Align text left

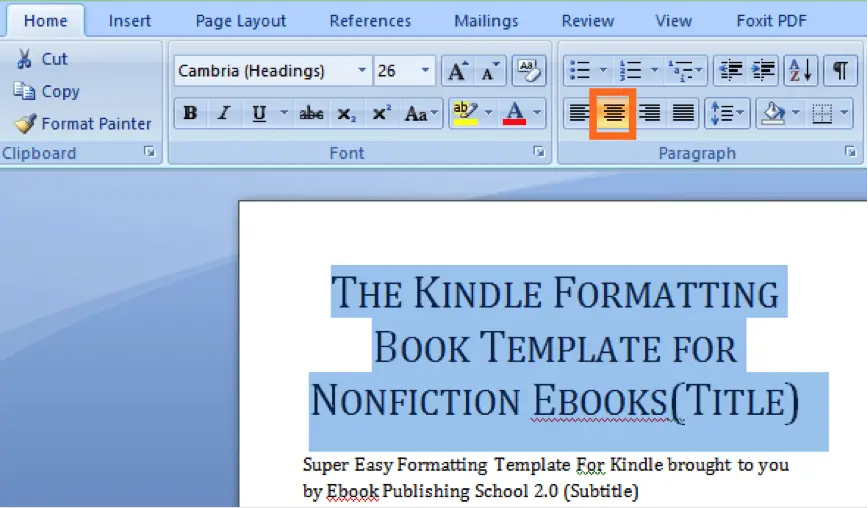(x=579, y=113)
